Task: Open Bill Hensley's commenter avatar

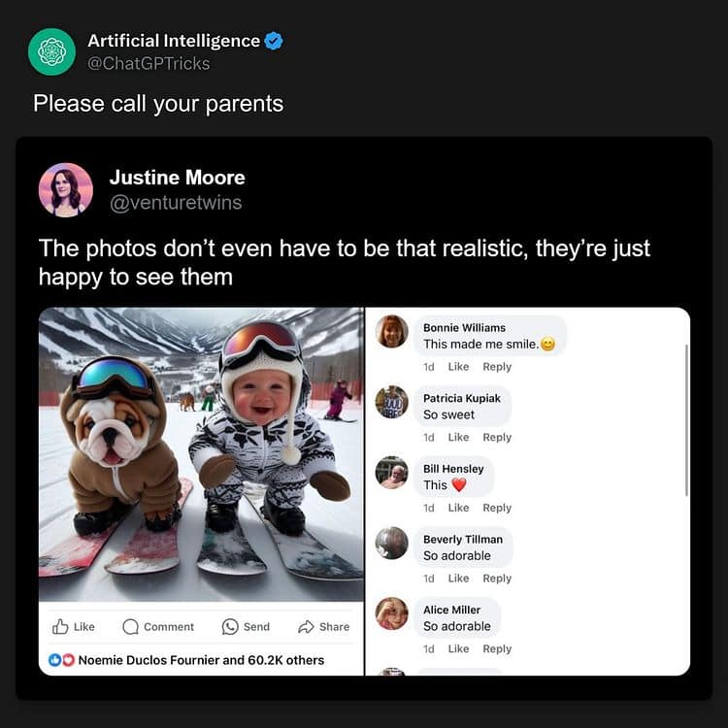Action: (392, 473)
